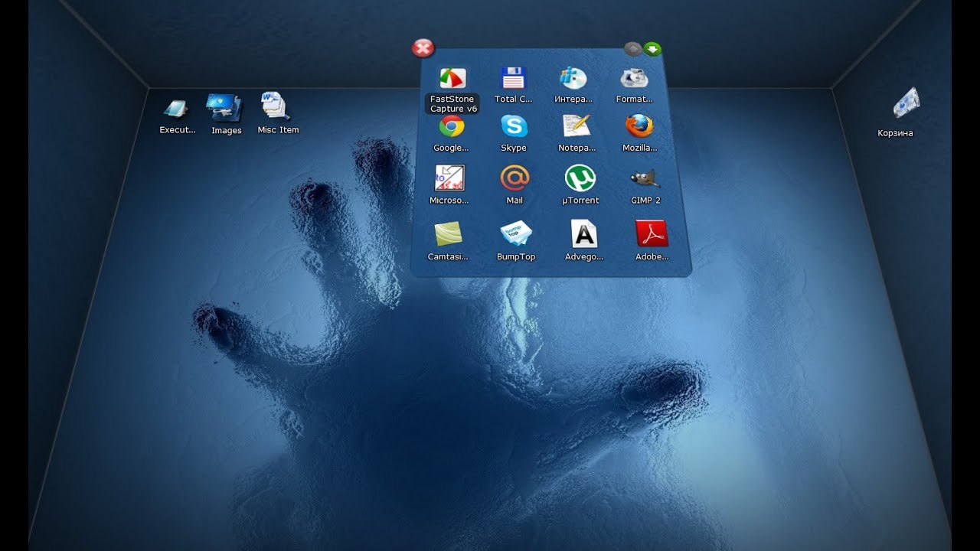Select the GIMP 2 icon
Image resolution: width=980 pixels, height=551 pixels.
(645, 178)
